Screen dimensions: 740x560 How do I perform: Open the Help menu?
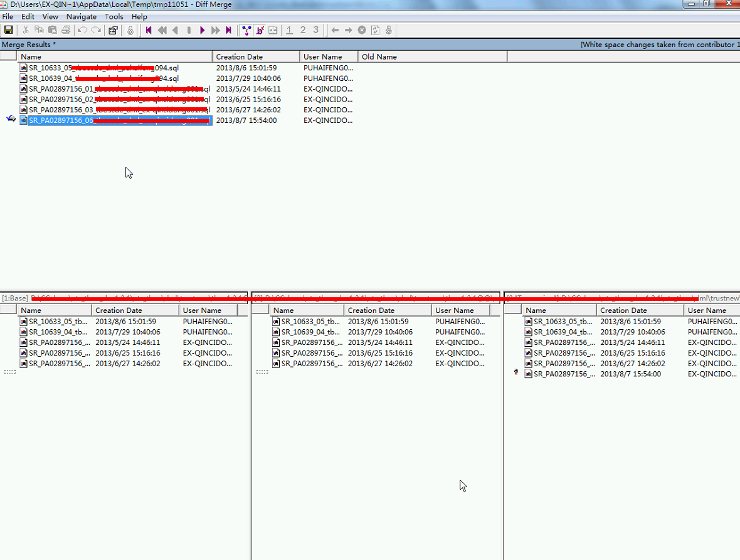[139, 16]
